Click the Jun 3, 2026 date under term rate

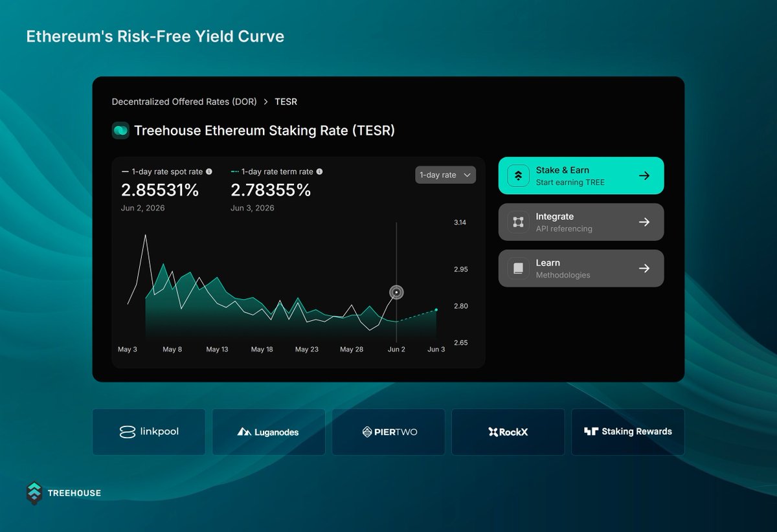click(253, 208)
